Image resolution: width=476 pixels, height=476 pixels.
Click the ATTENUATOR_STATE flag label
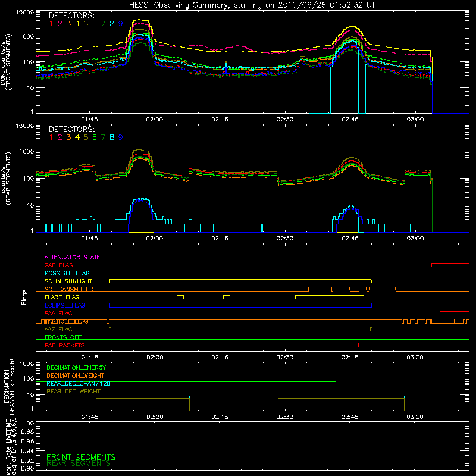[x=72, y=257]
